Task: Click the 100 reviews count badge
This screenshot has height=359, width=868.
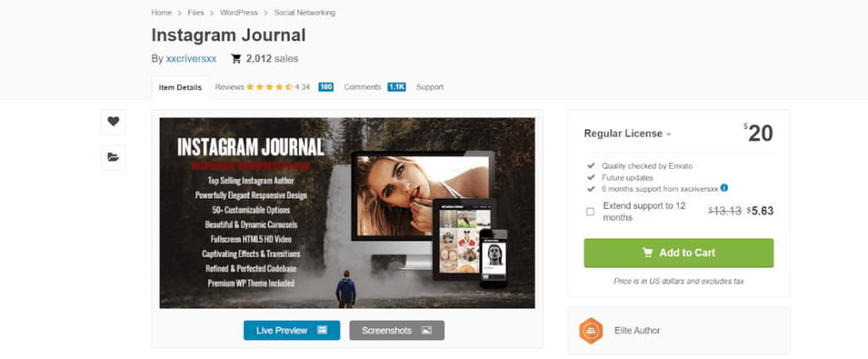Action: click(326, 87)
